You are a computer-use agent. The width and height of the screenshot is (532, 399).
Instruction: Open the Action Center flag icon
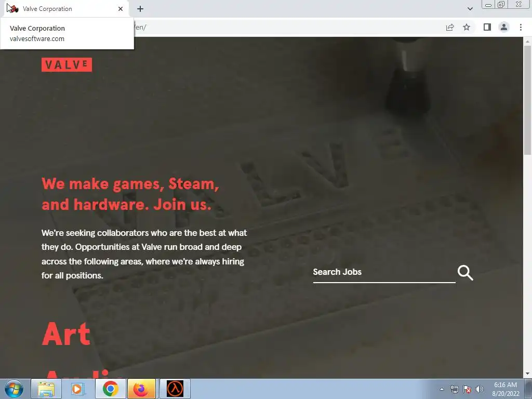[467, 389]
